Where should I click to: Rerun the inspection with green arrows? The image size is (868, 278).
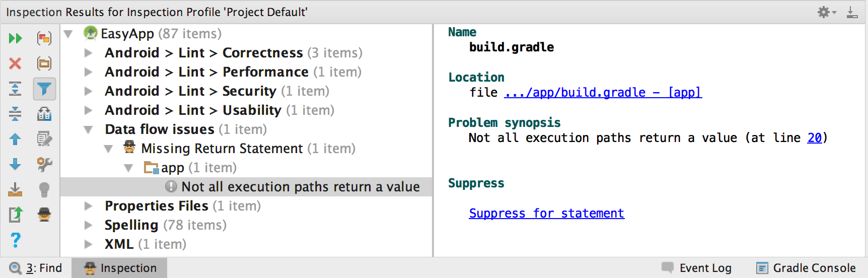tap(16, 38)
